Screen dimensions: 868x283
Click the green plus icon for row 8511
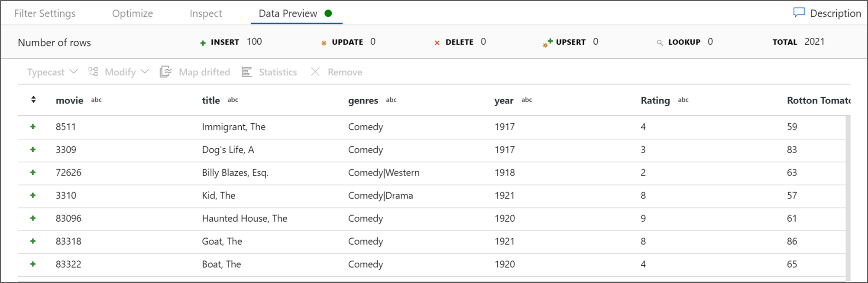33,127
